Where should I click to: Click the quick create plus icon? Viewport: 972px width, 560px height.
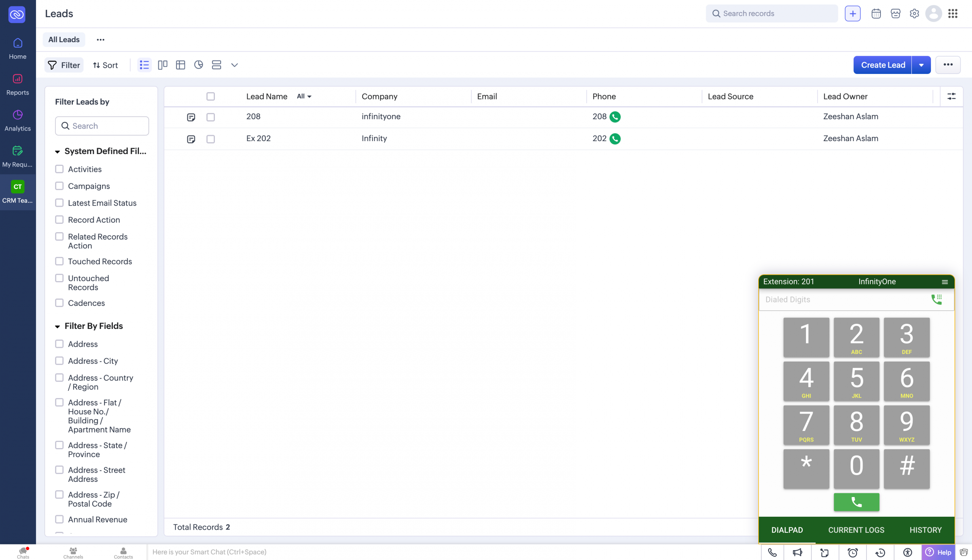(852, 13)
